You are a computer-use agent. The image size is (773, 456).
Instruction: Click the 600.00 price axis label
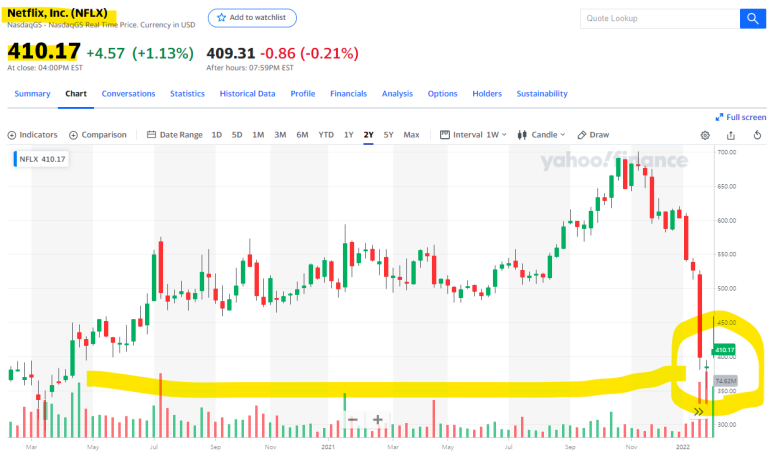[x=726, y=220]
